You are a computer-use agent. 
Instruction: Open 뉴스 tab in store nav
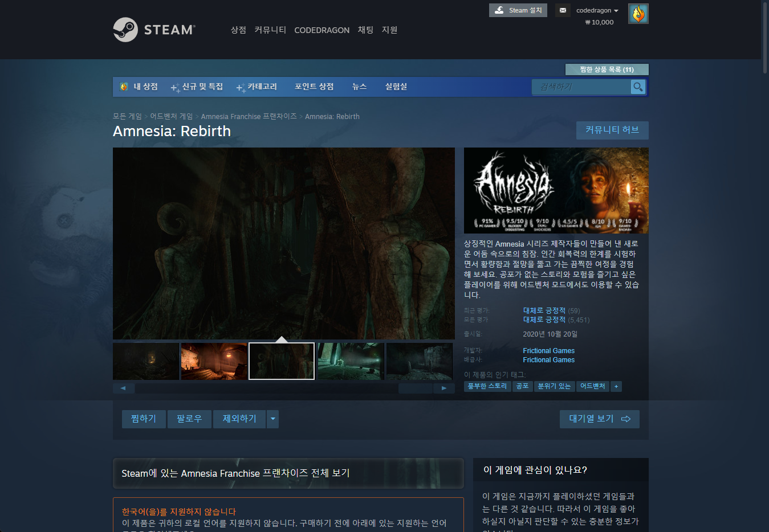pos(359,87)
